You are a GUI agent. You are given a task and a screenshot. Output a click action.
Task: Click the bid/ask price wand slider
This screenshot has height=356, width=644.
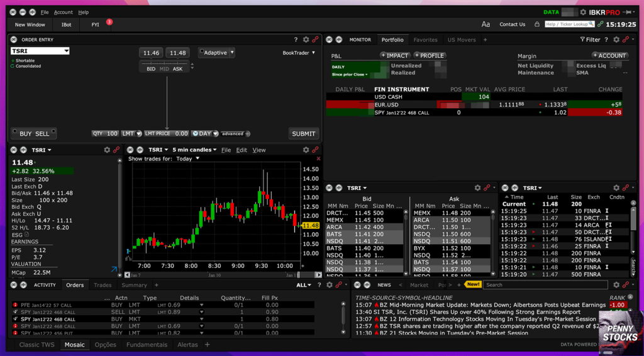(164, 64)
